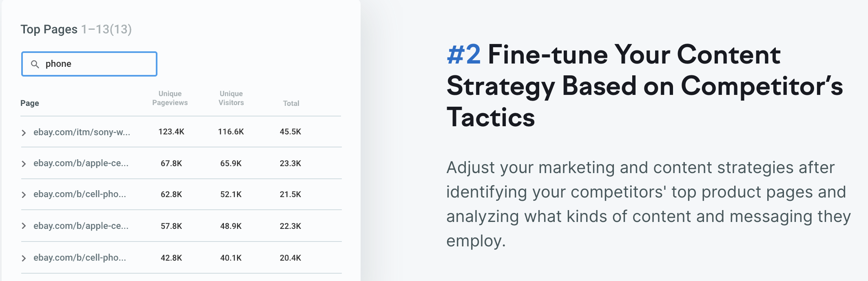Click the phone search input field

click(x=94, y=64)
